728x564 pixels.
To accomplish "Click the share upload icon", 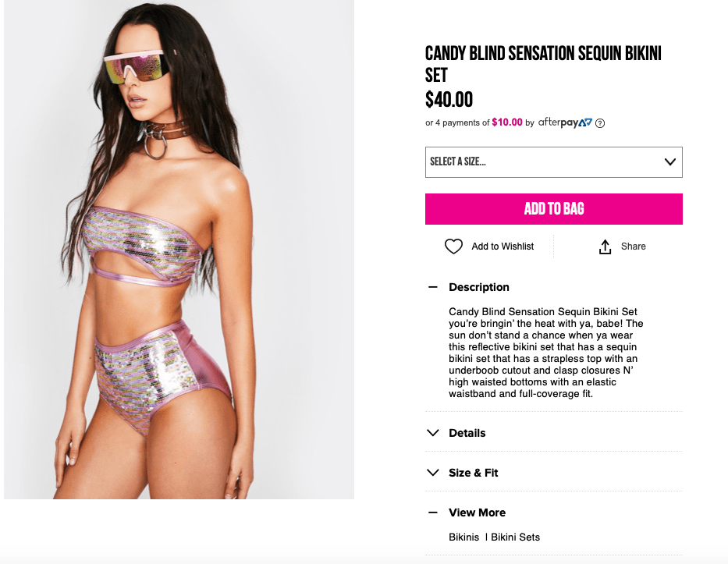I will [x=605, y=247].
